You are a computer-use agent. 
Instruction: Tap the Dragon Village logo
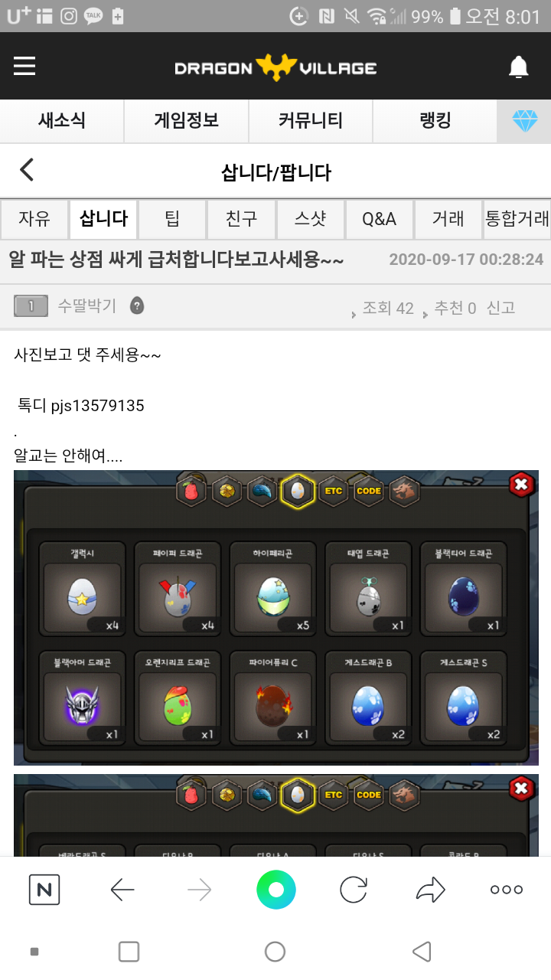[x=275, y=67]
